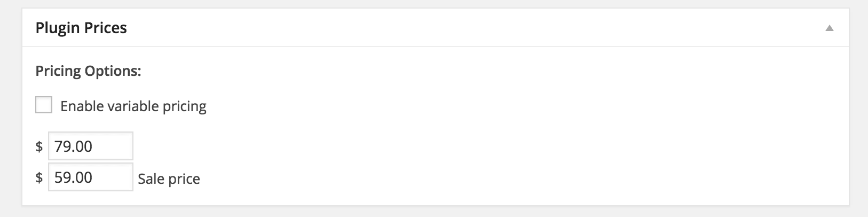Toggle the Plugin Prices metabox triangle icon
The image size is (868, 217).
pyautogui.click(x=829, y=28)
